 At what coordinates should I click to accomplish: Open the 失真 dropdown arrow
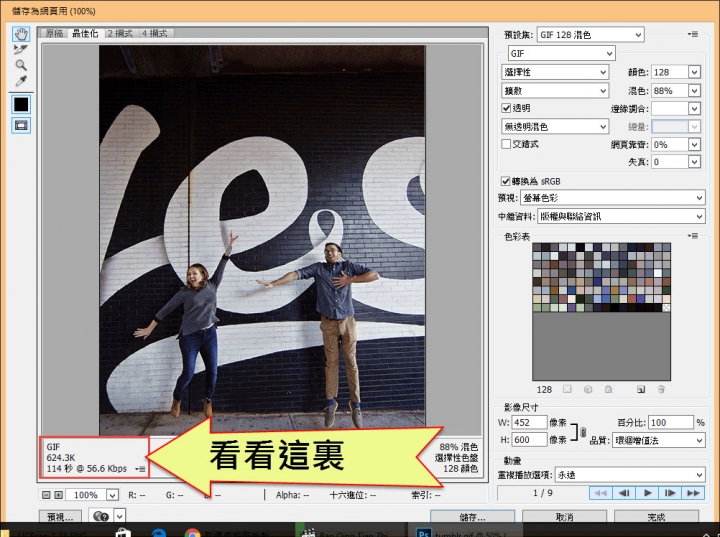tap(694, 162)
